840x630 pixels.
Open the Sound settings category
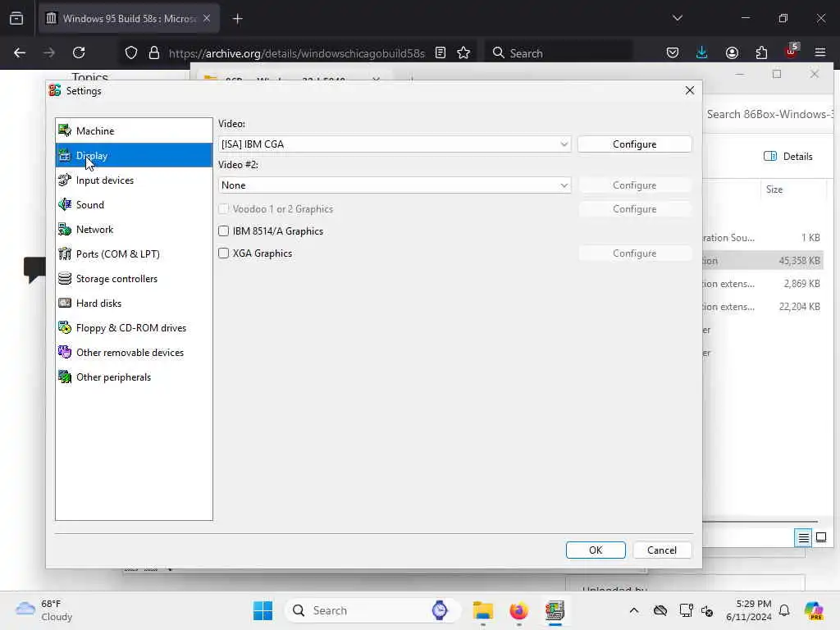(134, 204)
